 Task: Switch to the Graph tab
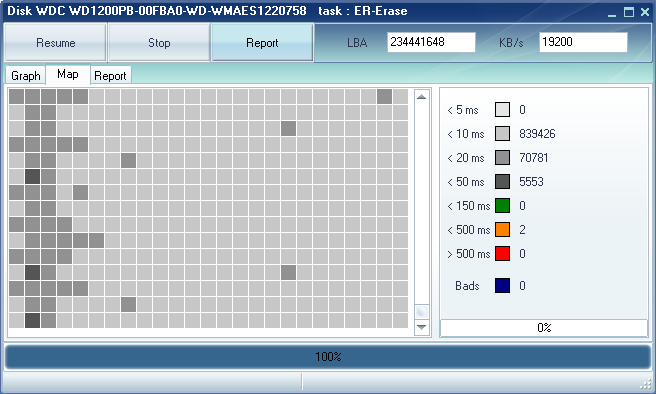(26, 76)
